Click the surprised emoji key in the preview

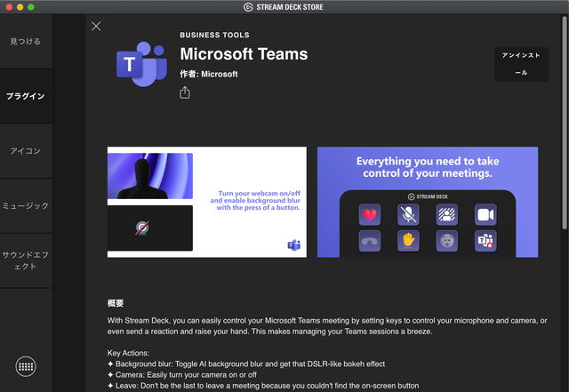[446, 241]
